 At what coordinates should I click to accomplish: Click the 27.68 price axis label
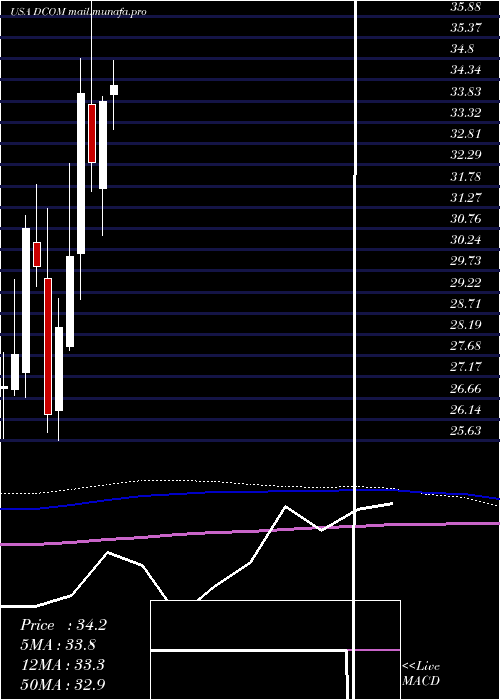(466, 346)
